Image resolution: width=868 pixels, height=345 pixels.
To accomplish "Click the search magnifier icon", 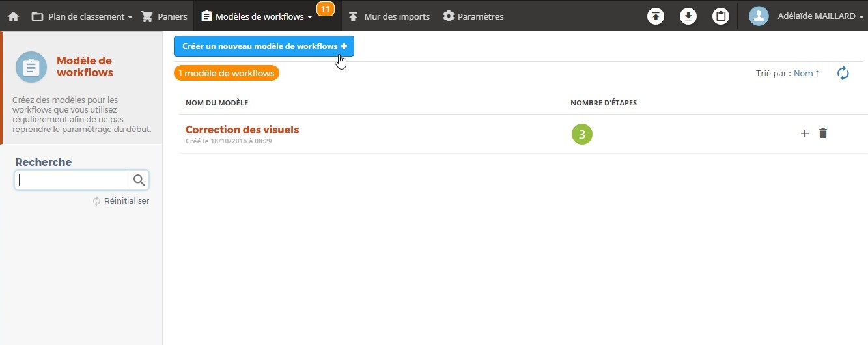I will pos(139,180).
